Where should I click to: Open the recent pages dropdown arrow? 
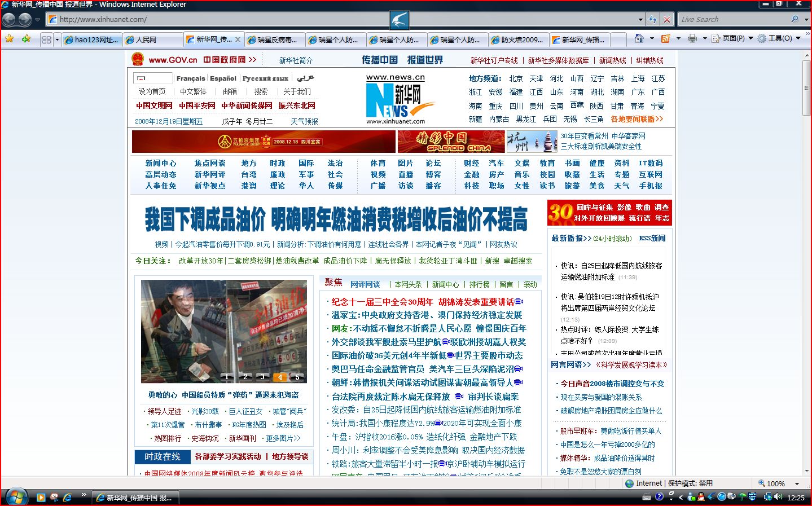click(x=38, y=20)
